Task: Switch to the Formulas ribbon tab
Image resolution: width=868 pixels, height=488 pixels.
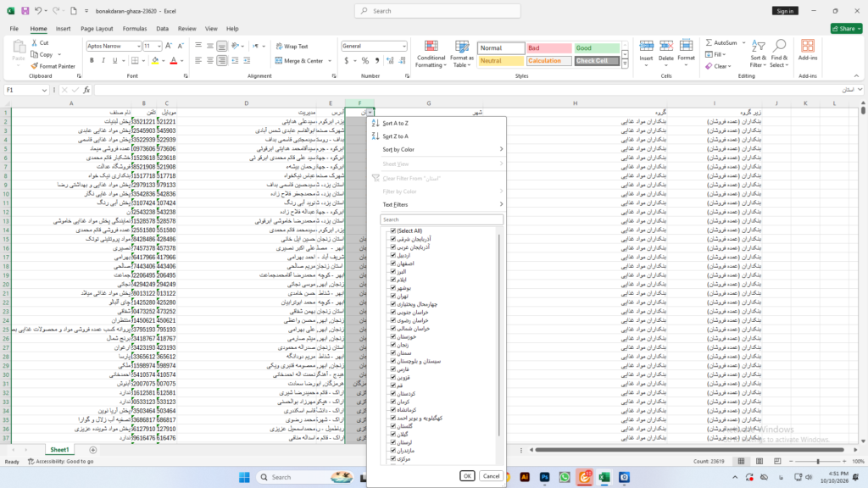Action: [135, 29]
